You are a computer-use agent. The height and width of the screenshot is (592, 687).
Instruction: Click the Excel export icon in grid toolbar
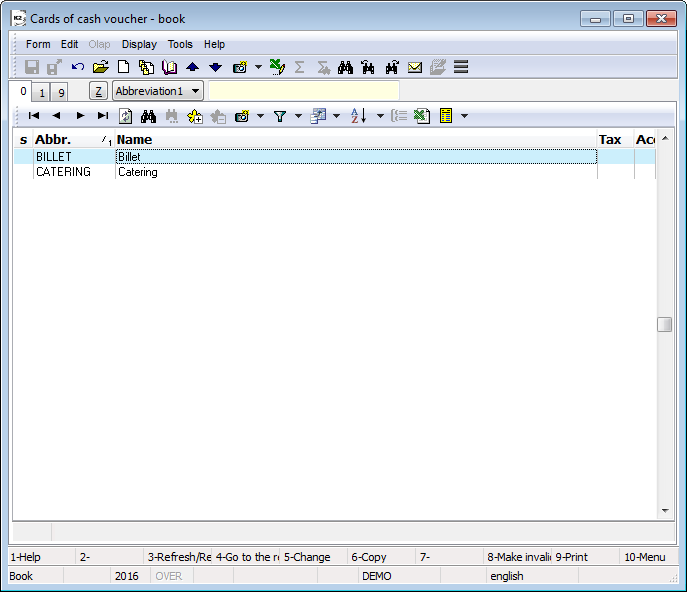tap(422, 116)
